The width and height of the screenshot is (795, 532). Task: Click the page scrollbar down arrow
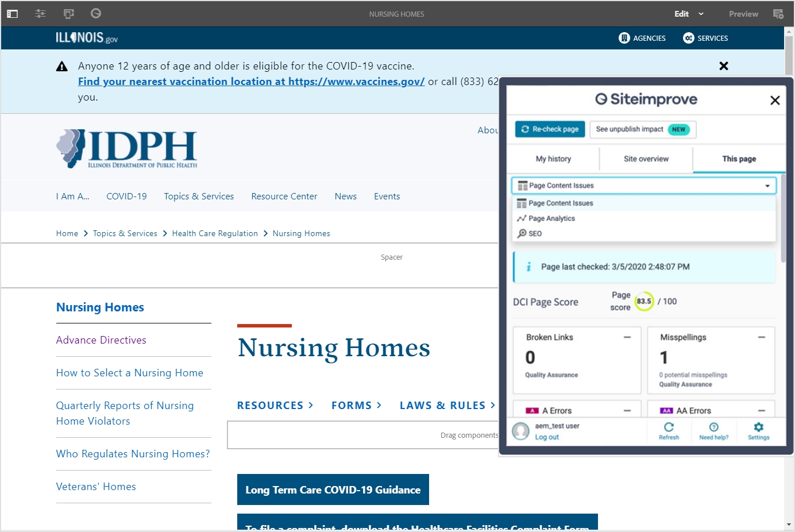pyautogui.click(x=789, y=525)
